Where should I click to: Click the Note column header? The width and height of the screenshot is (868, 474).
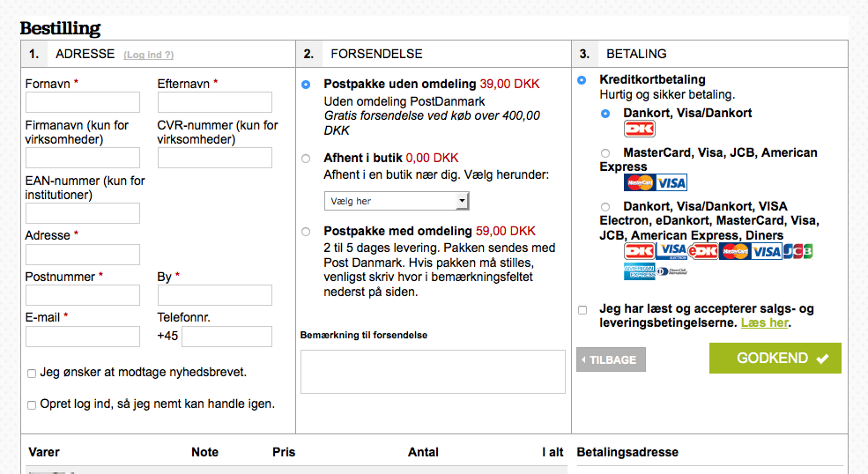(204, 452)
